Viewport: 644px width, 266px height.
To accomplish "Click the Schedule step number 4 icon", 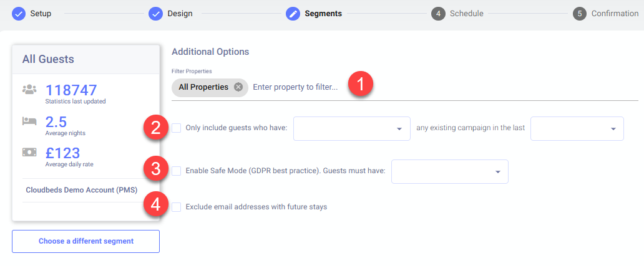I will [438, 14].
